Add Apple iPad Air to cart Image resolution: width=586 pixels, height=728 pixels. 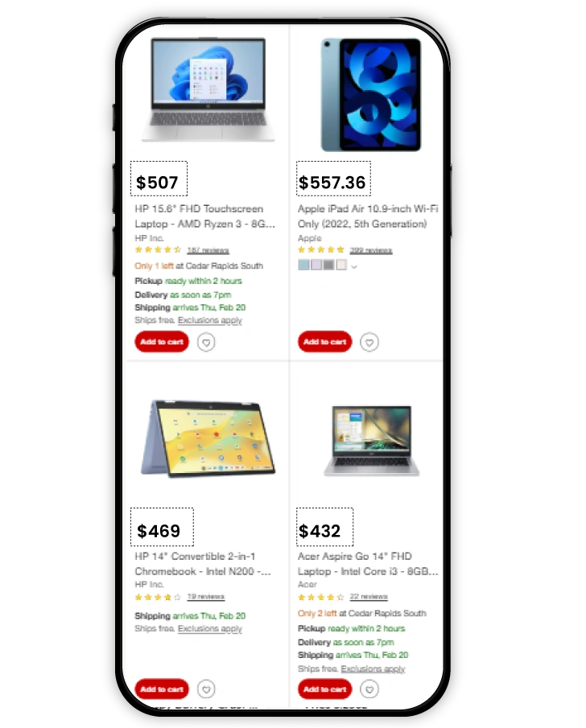coord(325,342)
